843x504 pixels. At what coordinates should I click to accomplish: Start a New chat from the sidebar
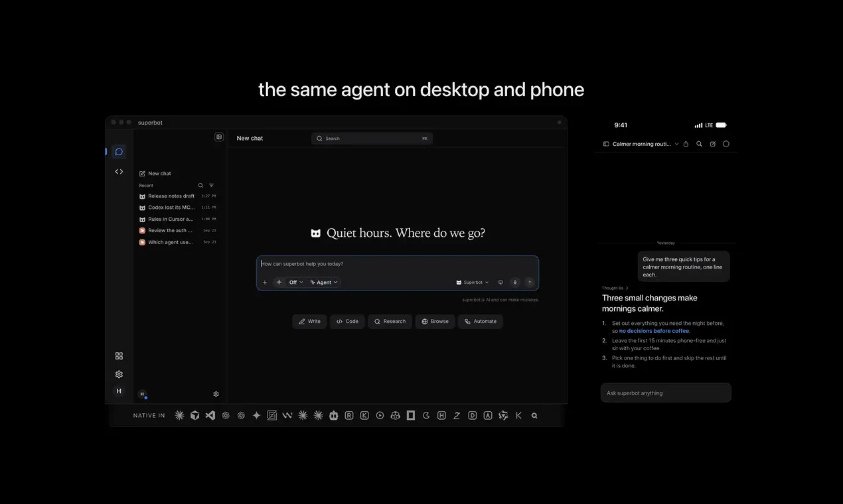pos(155,174)
